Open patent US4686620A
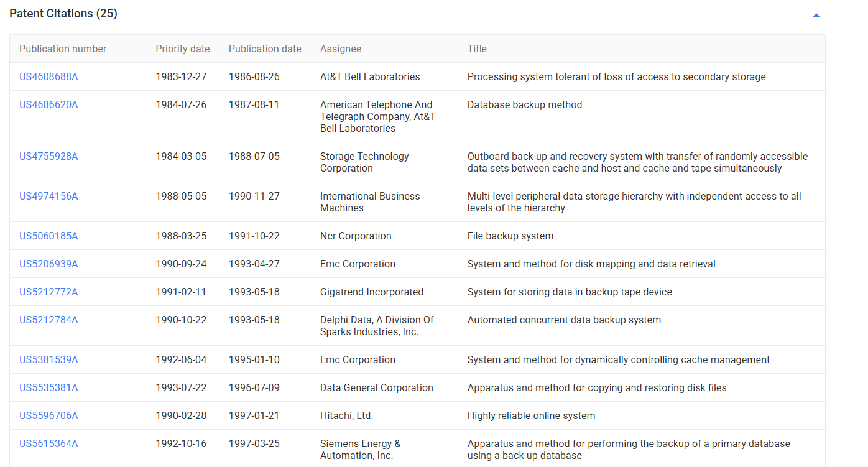The image size is (868, 467). click(x=48, y=104)
